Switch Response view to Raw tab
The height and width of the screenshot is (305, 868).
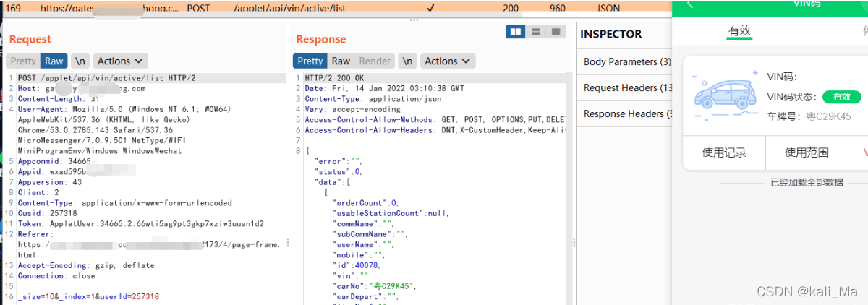coord(341,61)
